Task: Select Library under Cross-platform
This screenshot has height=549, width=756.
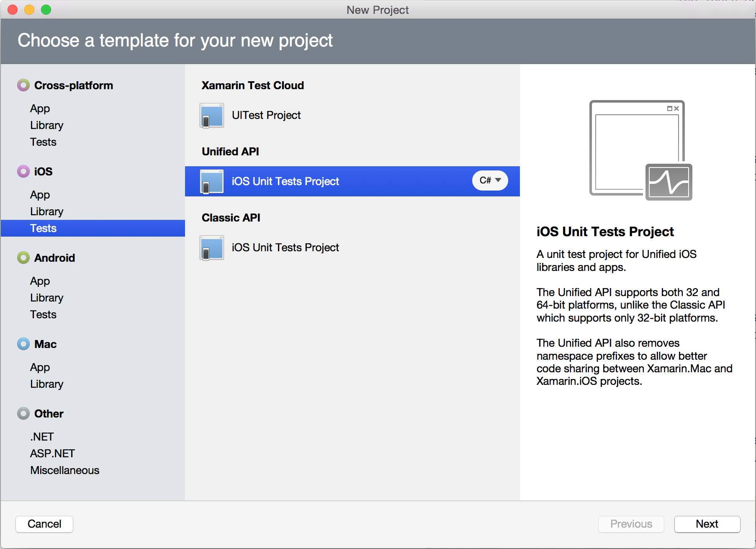Action: 47,125
